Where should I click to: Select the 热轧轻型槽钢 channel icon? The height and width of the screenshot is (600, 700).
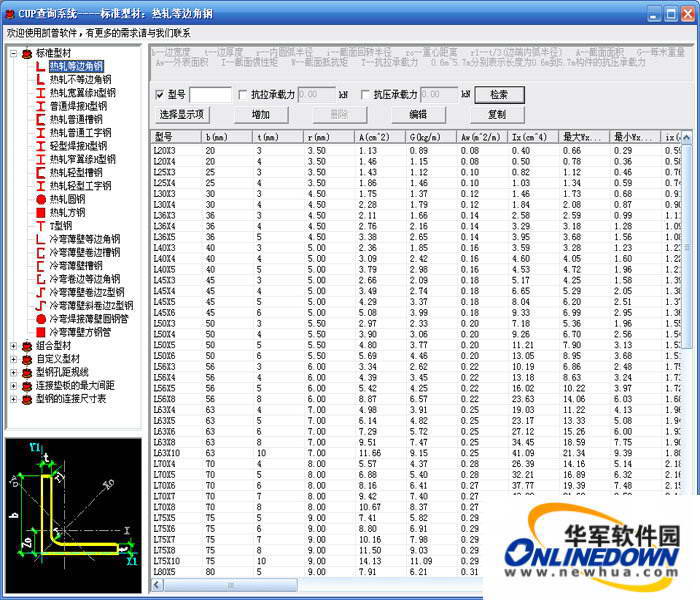pyautogui.click(x=41, y=173)
